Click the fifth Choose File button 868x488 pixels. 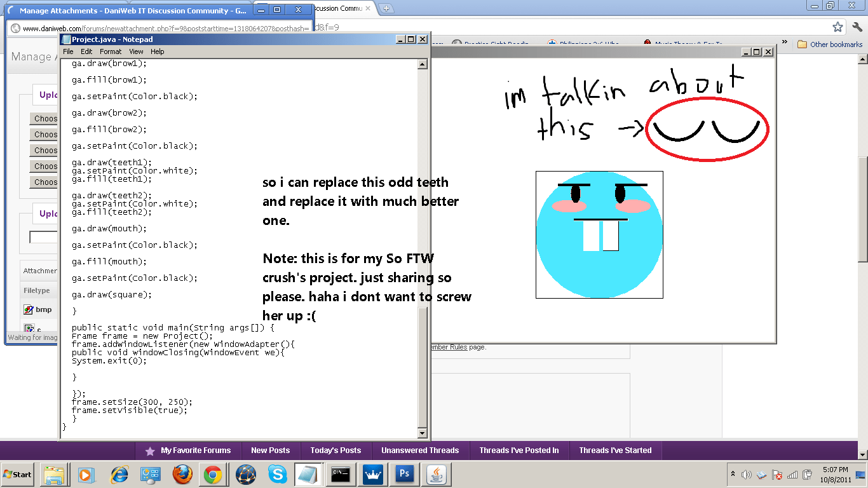44,182
